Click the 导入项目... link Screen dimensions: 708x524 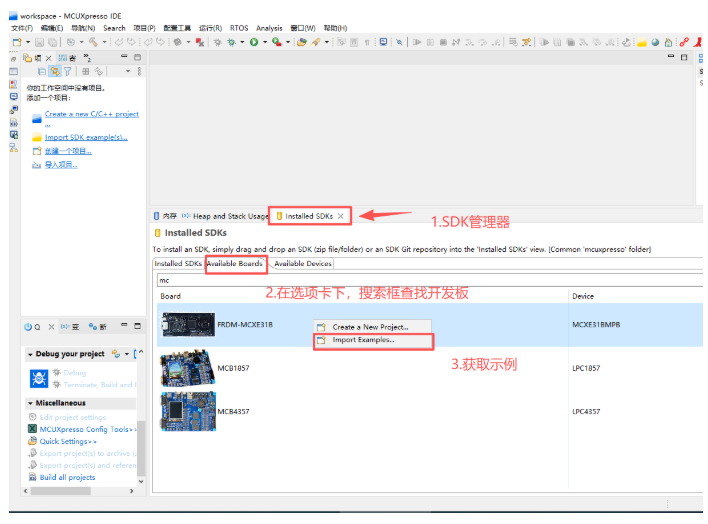[61, 165]
